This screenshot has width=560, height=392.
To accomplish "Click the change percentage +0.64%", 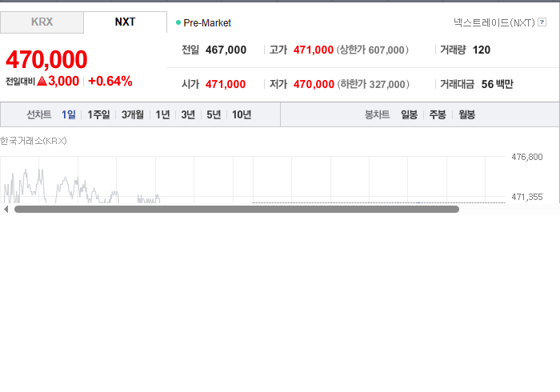I will click(110, 81).
